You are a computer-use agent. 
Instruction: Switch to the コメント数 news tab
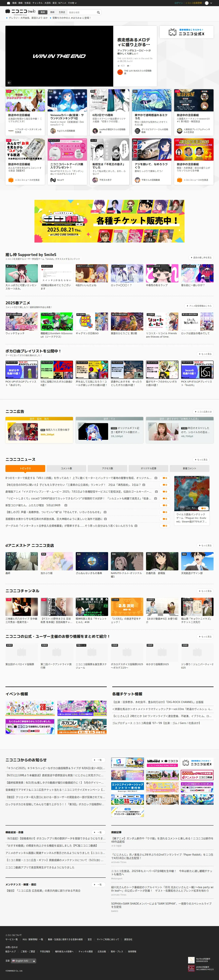click(67, 468)
